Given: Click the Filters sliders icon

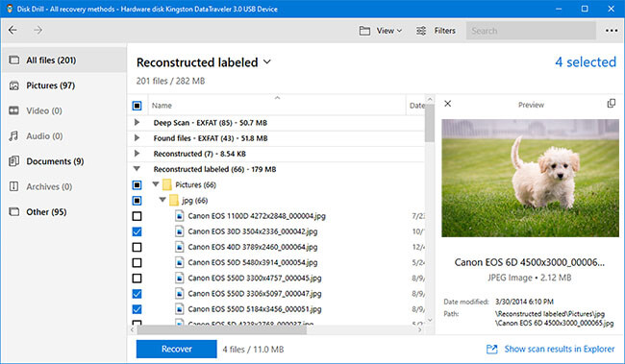Looking at the screenshot, I should (421, 31).
